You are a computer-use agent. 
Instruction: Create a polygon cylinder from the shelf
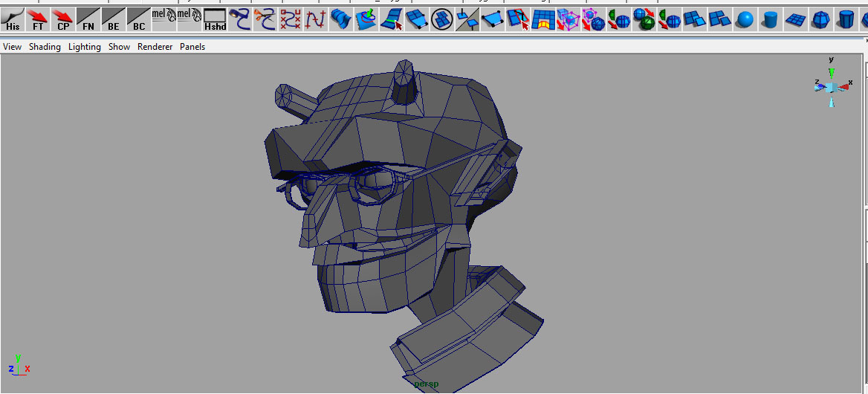click(x=770, y=19)
